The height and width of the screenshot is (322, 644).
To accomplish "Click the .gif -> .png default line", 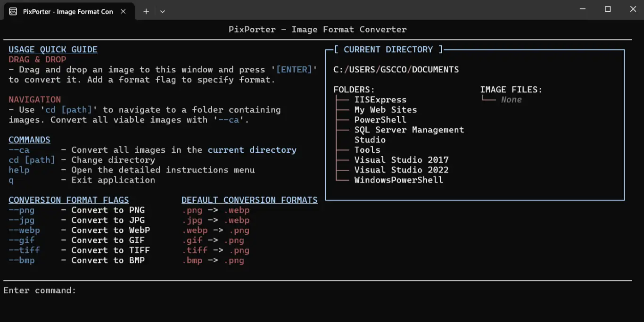I will pyautogui.click(x=213, y=240).
